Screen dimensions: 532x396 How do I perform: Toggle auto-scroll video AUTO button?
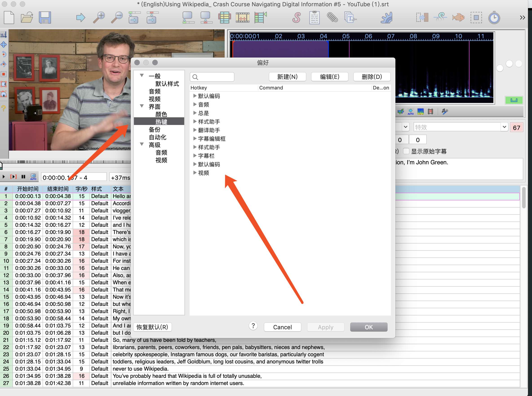[33, 177]
